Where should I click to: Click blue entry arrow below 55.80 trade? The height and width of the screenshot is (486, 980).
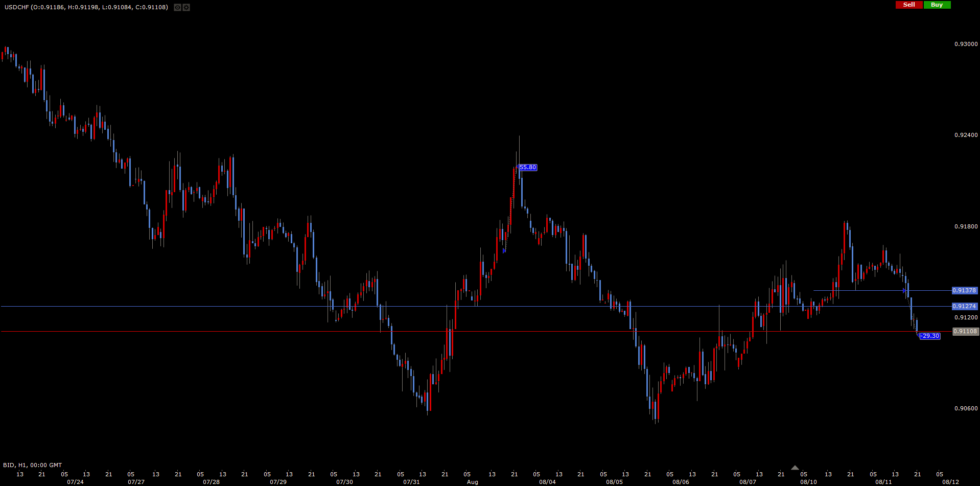(x=504, y=250)
